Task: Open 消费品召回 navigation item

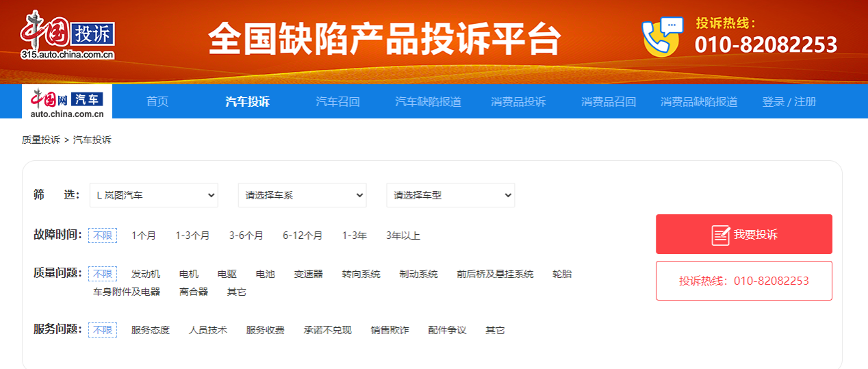Action: (609, 102)
